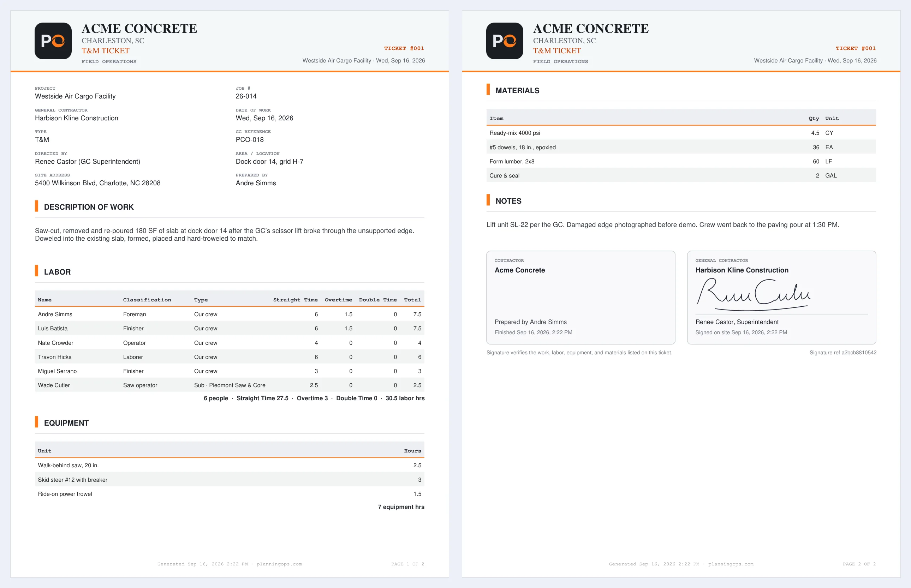Click the Renee Castor signature drawing

coord(754,294)
